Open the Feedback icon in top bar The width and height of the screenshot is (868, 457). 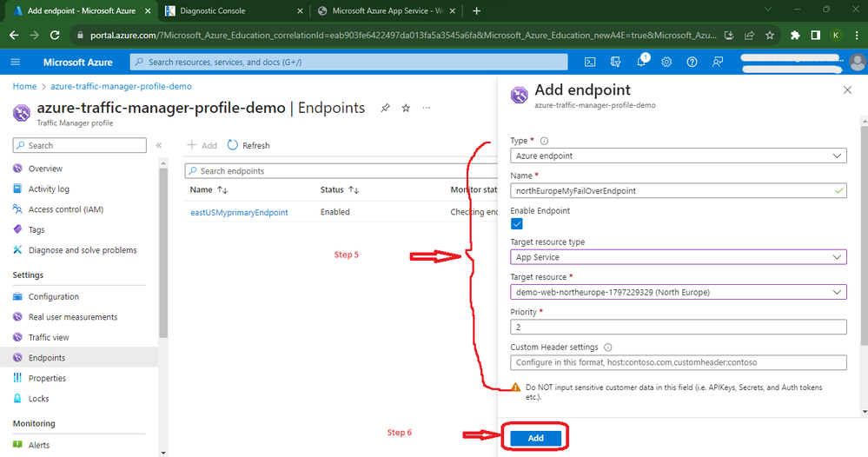[718, 62]
